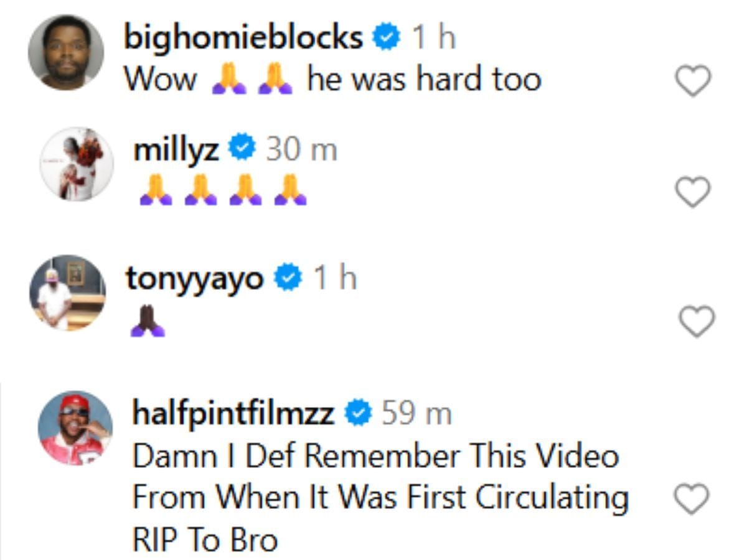Screen dimensions: 747x560
Task: Select the halfpintfilmzz username link
Action: [233, 413]
